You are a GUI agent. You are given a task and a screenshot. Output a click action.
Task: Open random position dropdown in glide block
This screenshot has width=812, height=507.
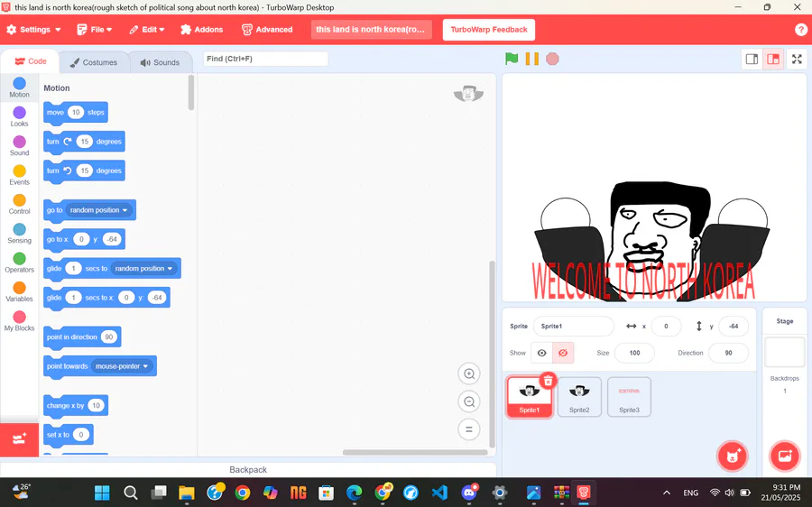pos(144,268)
